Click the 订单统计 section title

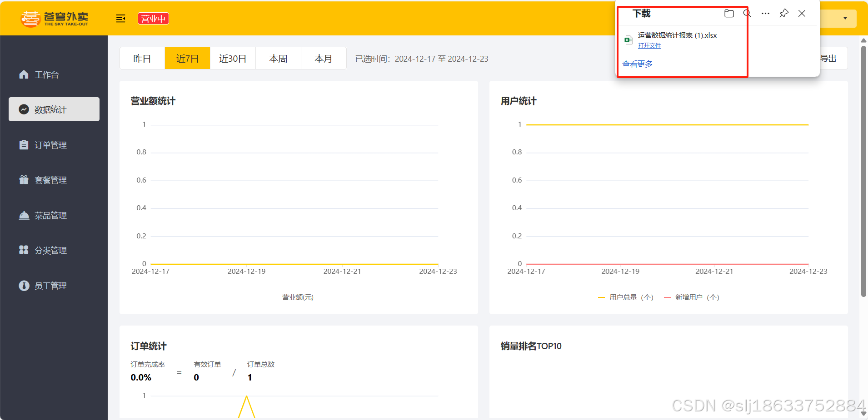coord(149,346)
